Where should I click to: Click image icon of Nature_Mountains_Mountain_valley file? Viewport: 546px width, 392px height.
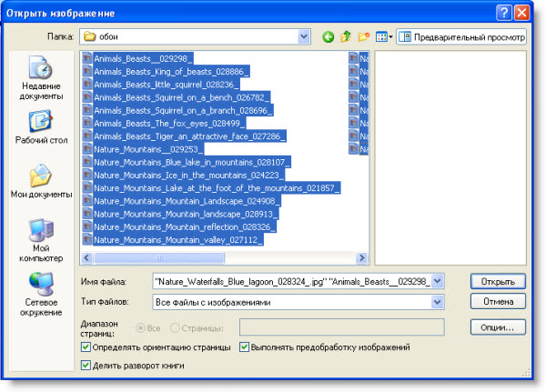pos(87,240)
